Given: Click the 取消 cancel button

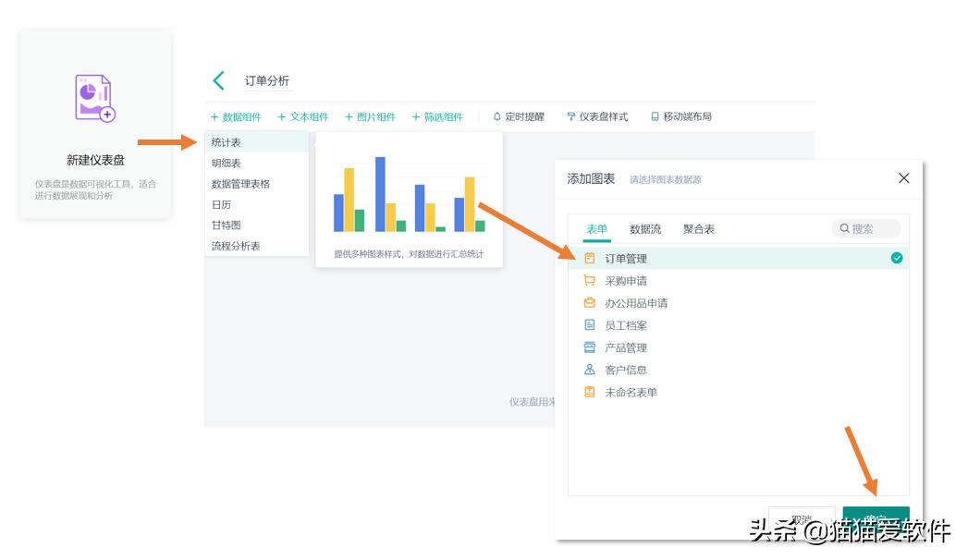Looking at the screenshot, I should (x=803, y=517).
